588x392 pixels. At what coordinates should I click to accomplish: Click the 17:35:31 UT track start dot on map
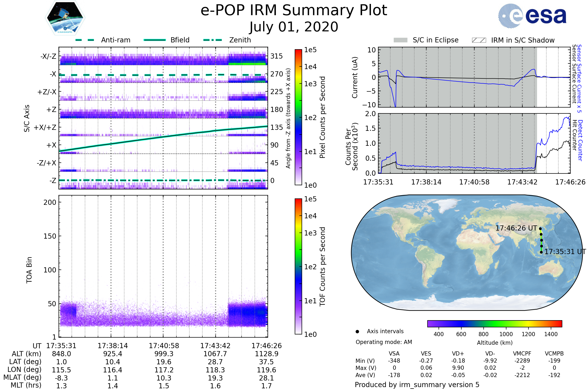pos(541,252)
